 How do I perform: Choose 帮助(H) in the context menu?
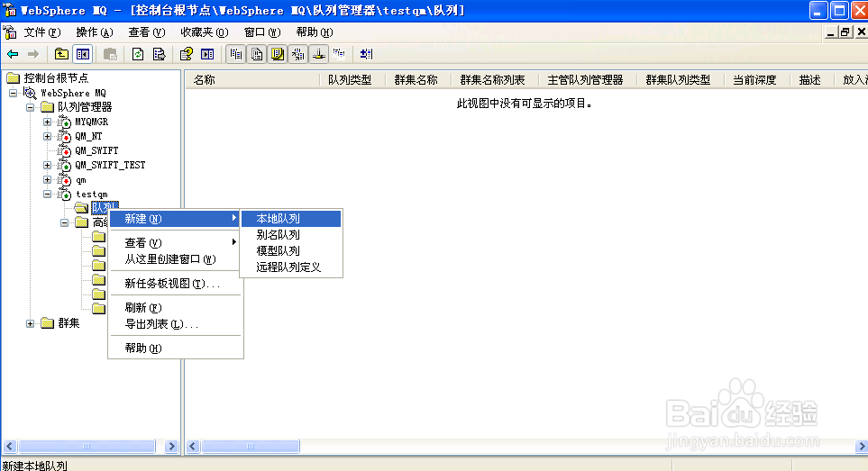pyautogui.click(x=176, y=349)
